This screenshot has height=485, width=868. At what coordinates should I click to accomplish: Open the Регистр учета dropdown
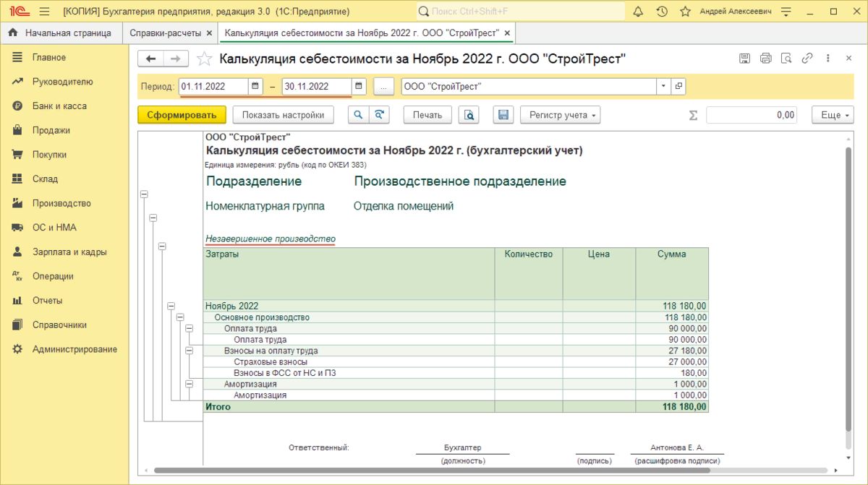(560, 115)
